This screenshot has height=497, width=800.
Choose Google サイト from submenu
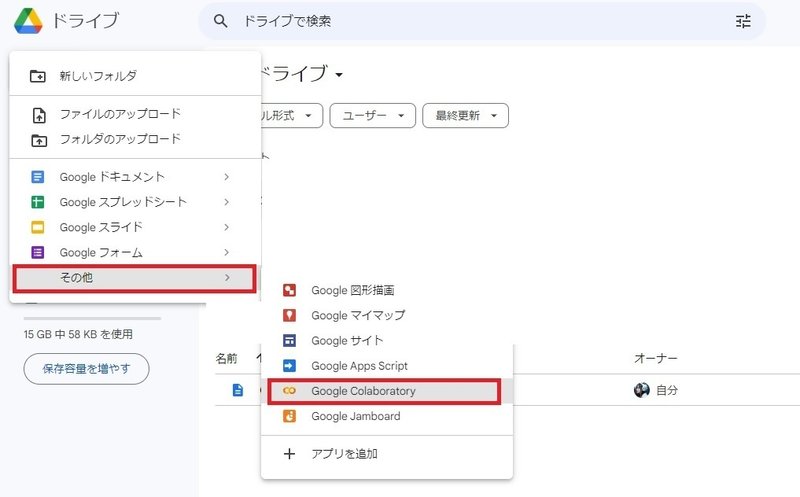[387, 340]
